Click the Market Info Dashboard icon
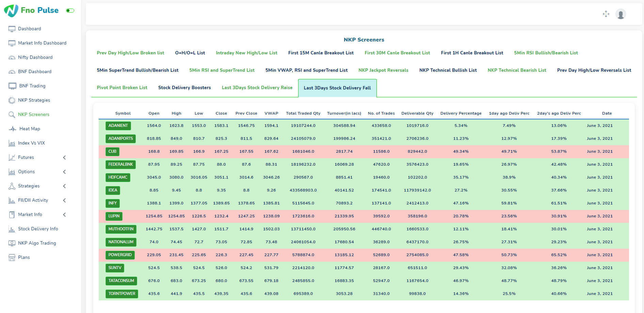644x313 pixels. 12,43
